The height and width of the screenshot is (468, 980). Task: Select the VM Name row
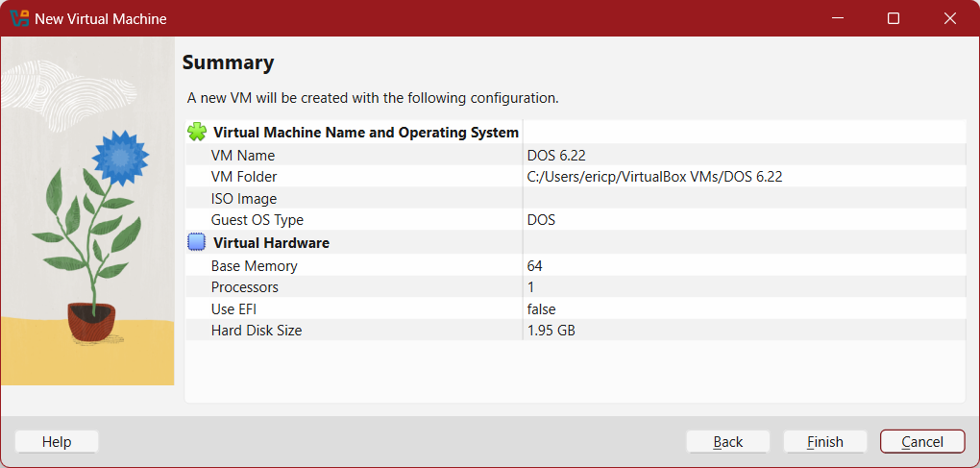point(243,155)
